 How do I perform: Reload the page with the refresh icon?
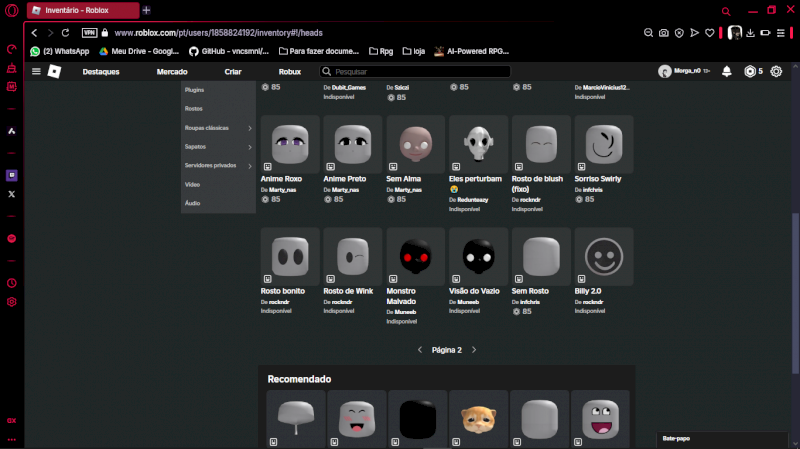[x=66, y=33]
